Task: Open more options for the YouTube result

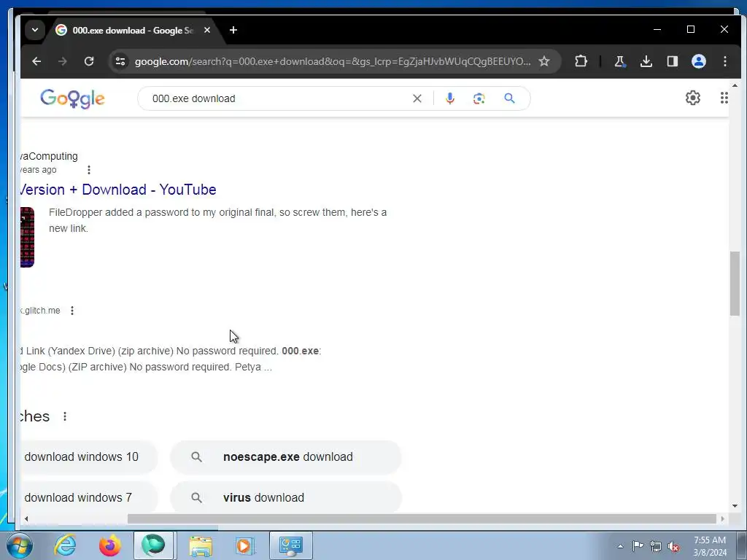Action: (x=88, y=170)
